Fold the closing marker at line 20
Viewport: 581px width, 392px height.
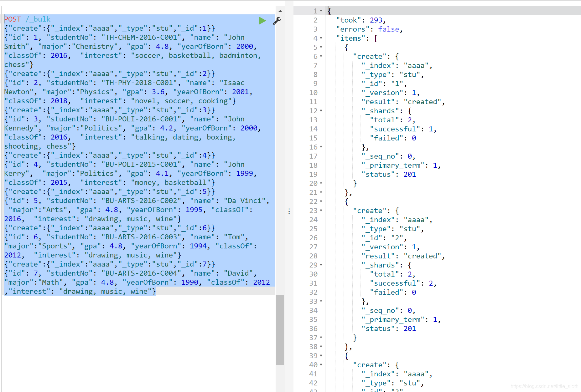pos(321,183)
